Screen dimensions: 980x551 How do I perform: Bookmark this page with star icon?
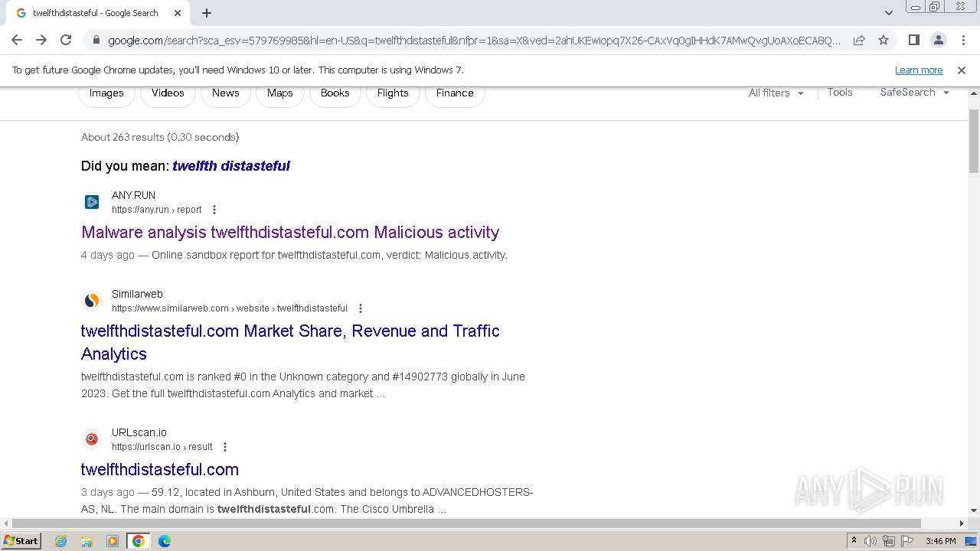(x=884, y=40)
